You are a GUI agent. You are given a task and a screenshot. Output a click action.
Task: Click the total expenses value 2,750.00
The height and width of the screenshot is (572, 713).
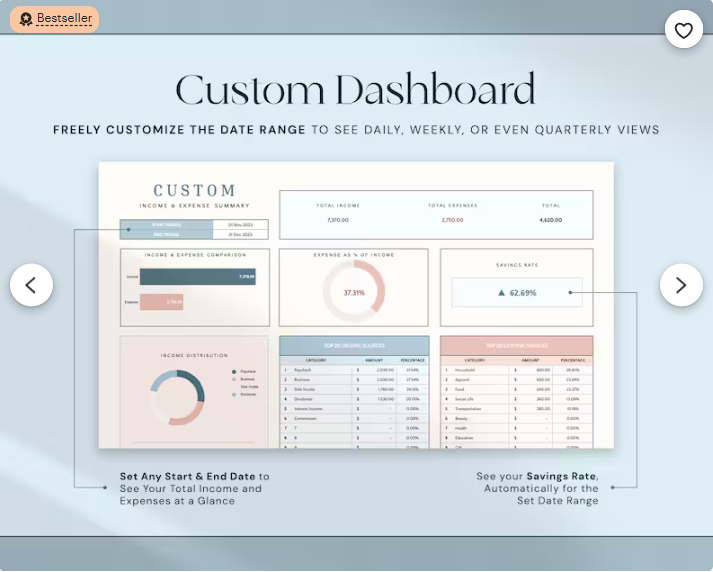(x=452, y=220)
